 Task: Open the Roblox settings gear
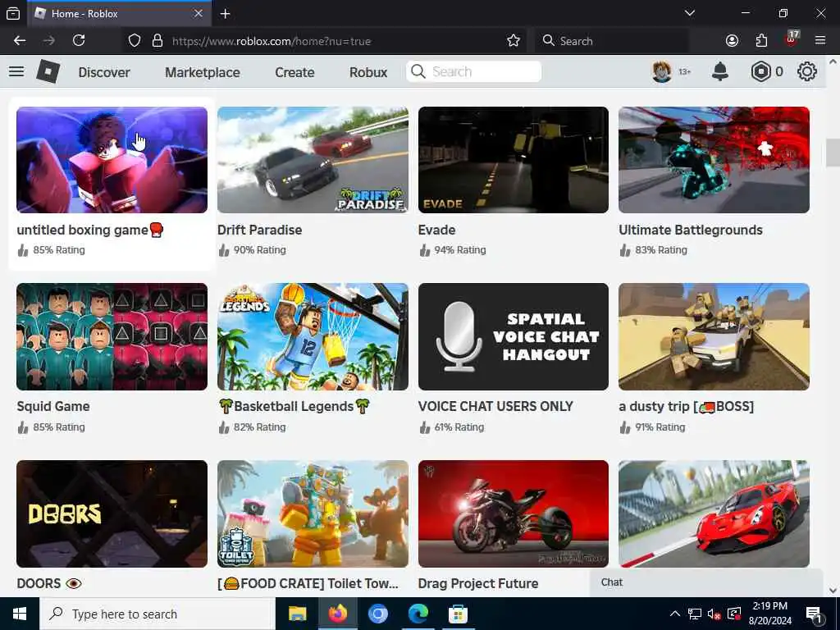click(x=807, y=71)
